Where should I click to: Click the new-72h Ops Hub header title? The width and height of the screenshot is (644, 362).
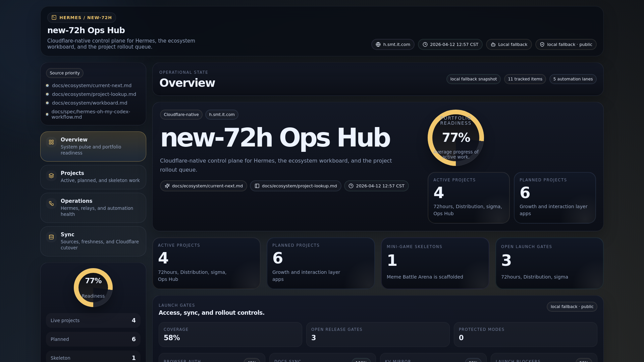tap(86, 30)
